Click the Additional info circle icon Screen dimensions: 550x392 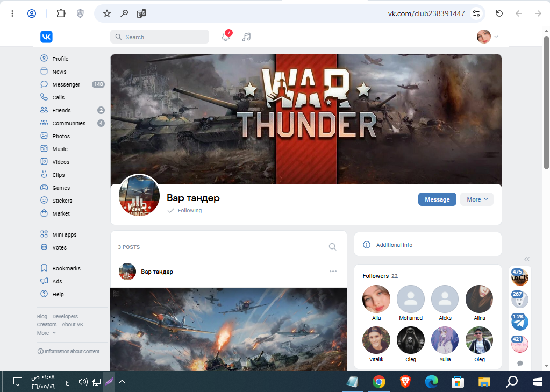(x=367, y=245)
